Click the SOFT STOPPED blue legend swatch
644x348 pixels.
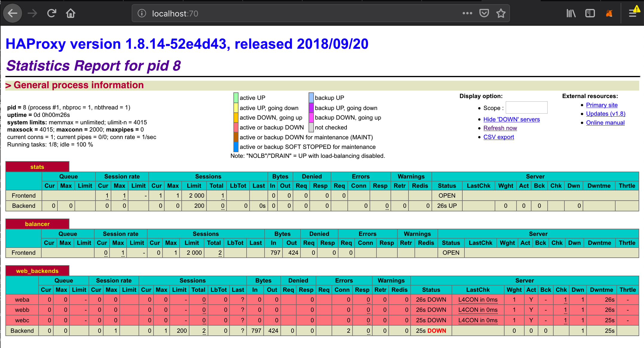coord(236,147)
